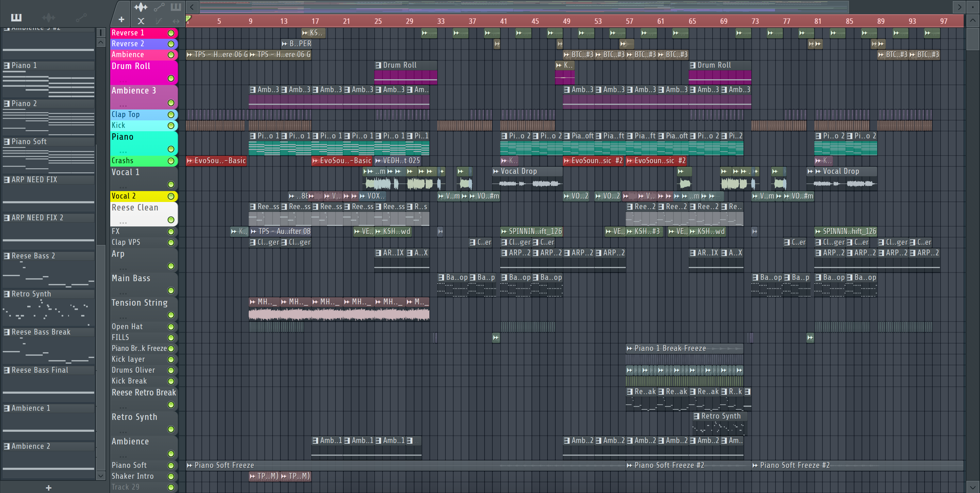Select the Track 29 header
This screenshot has height=493, width=980.
[144, 487]
